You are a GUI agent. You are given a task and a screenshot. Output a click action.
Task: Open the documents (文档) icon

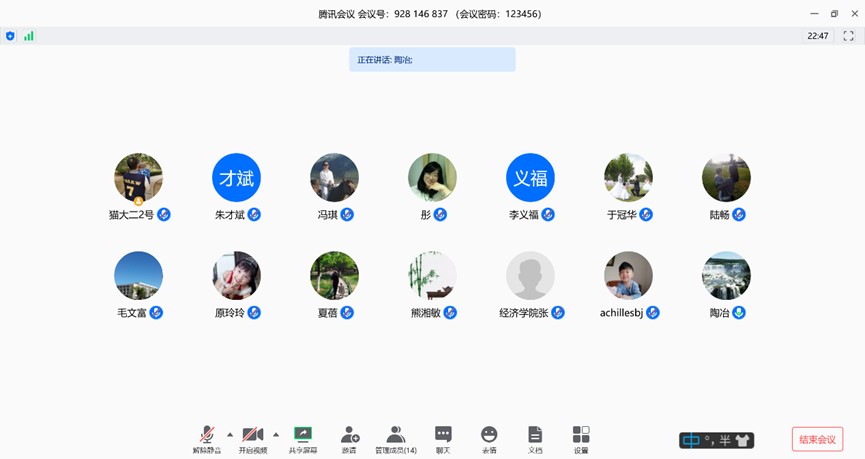click(535, 435)
